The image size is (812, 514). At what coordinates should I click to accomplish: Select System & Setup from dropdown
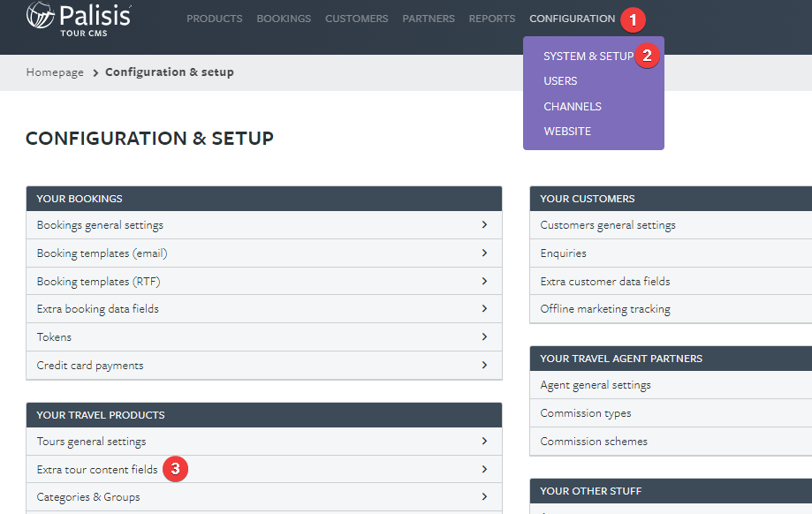point(588,56)
